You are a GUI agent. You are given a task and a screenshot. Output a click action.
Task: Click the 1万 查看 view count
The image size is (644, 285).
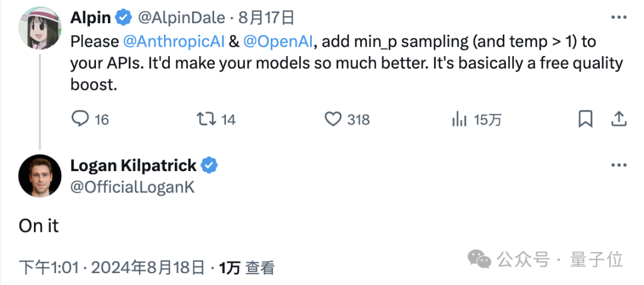click(x=246, y=268)
